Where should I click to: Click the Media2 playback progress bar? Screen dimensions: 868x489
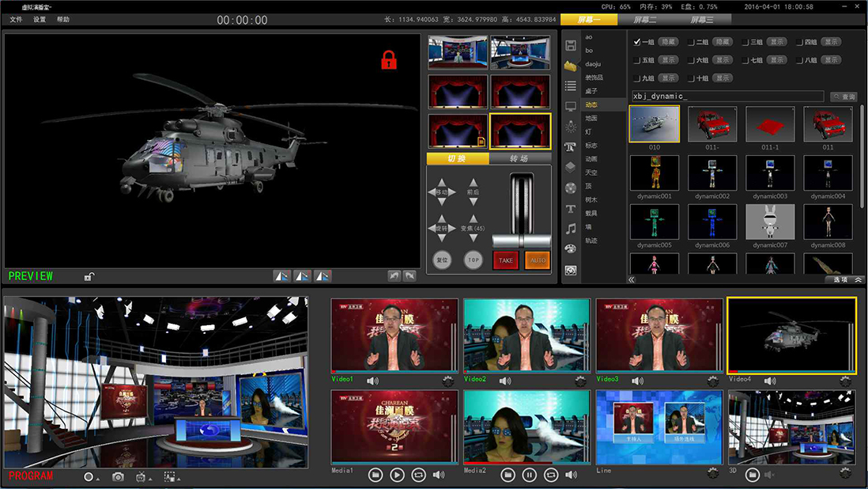pos(527,463)
